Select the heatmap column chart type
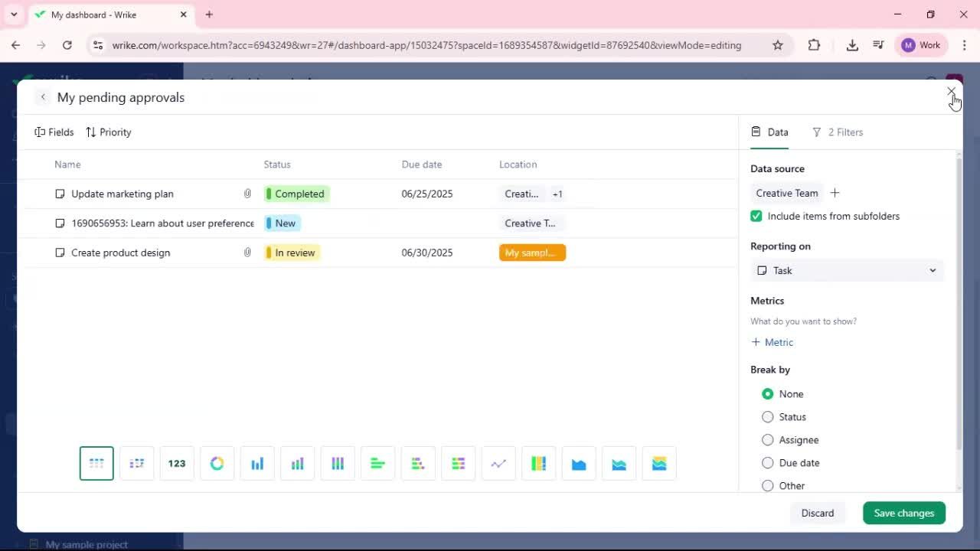 coord(539,464)
